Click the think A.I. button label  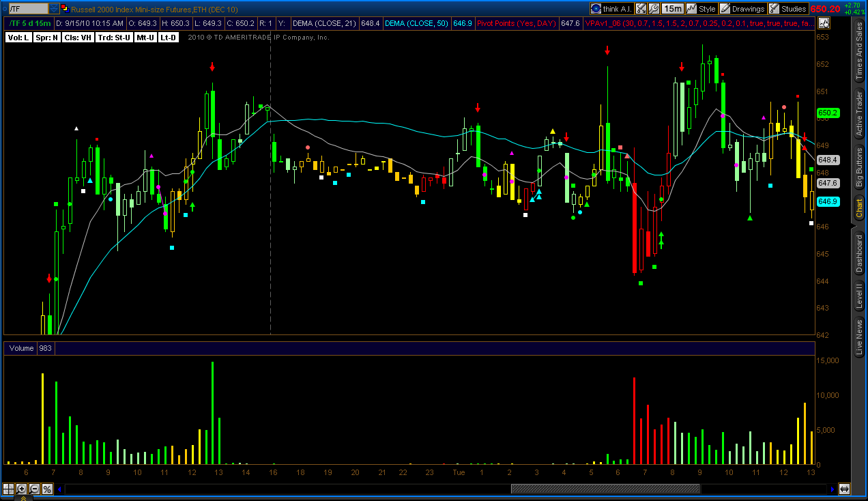(618, 9)
